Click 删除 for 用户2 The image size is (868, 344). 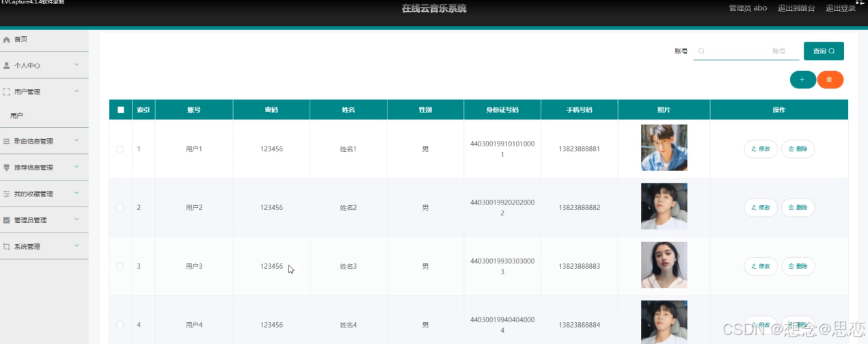click(x=798, y=208)
